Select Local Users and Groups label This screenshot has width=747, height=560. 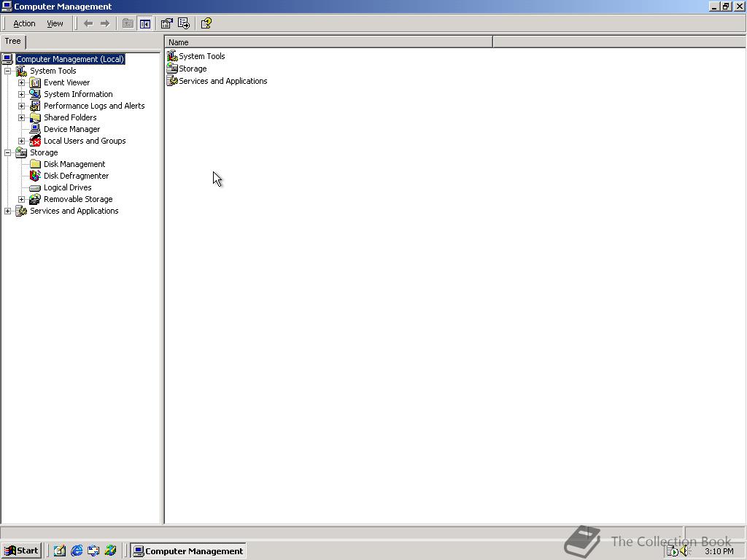click(x=85, y=141)
